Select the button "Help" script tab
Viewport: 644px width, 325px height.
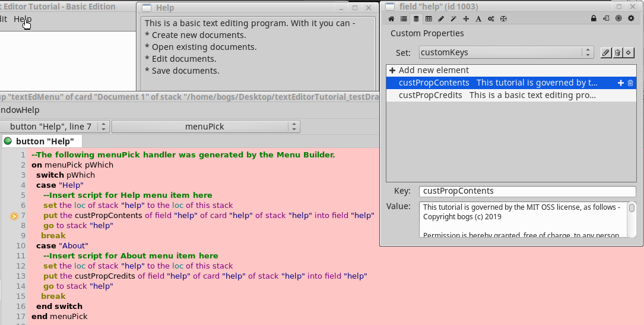(x=42, y=141)
